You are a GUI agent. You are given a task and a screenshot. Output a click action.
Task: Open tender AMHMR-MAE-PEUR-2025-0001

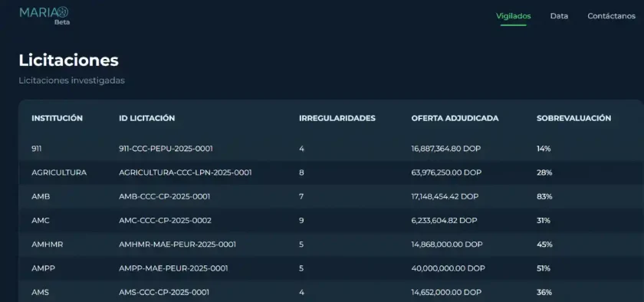click(x=177, y=245)
